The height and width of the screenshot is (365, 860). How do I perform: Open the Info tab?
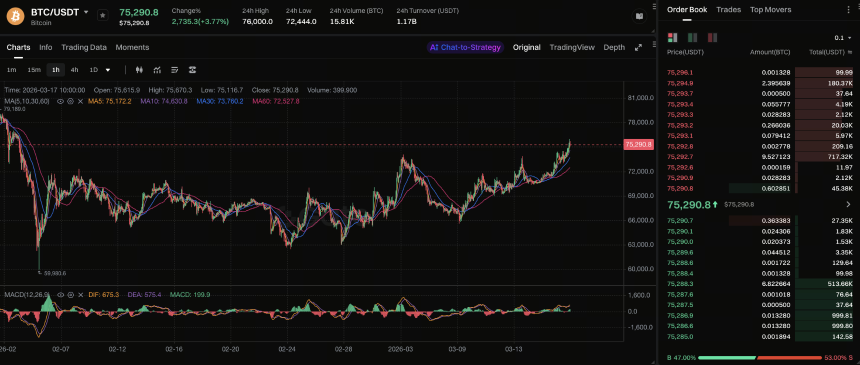46,47
